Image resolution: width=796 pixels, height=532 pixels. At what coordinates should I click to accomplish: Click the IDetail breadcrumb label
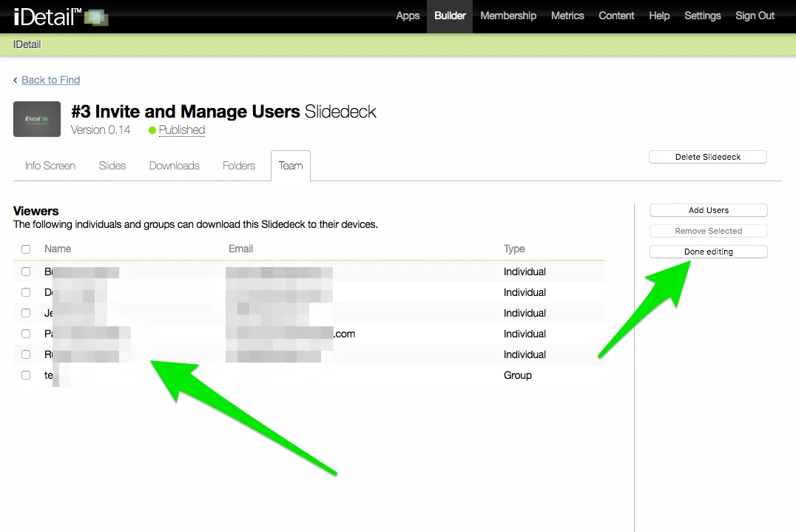point(27,44)
